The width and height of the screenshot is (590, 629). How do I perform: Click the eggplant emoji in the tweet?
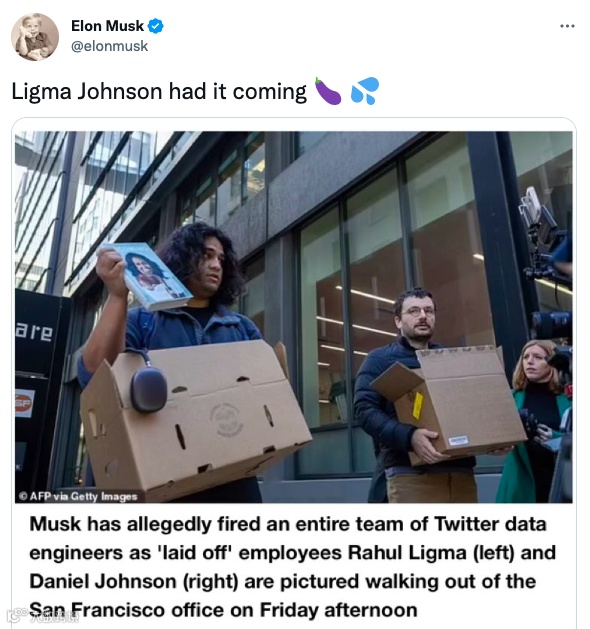click(328, 91)
